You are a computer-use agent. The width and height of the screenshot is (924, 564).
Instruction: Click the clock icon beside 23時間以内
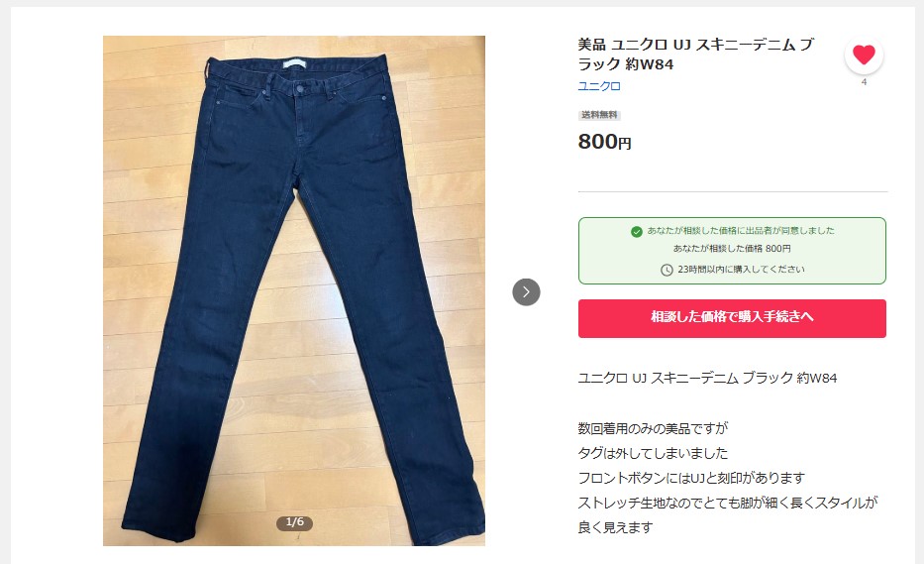tap(667, 270)
